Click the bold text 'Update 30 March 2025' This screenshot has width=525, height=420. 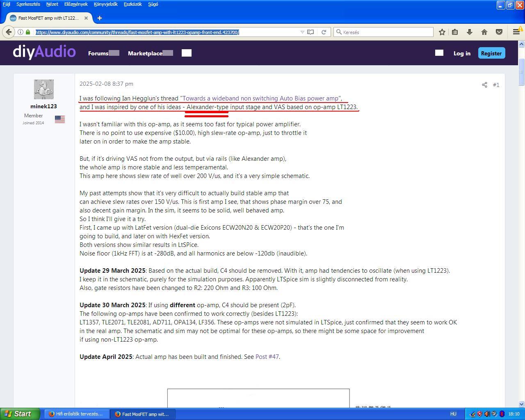[x=112, y=305]
